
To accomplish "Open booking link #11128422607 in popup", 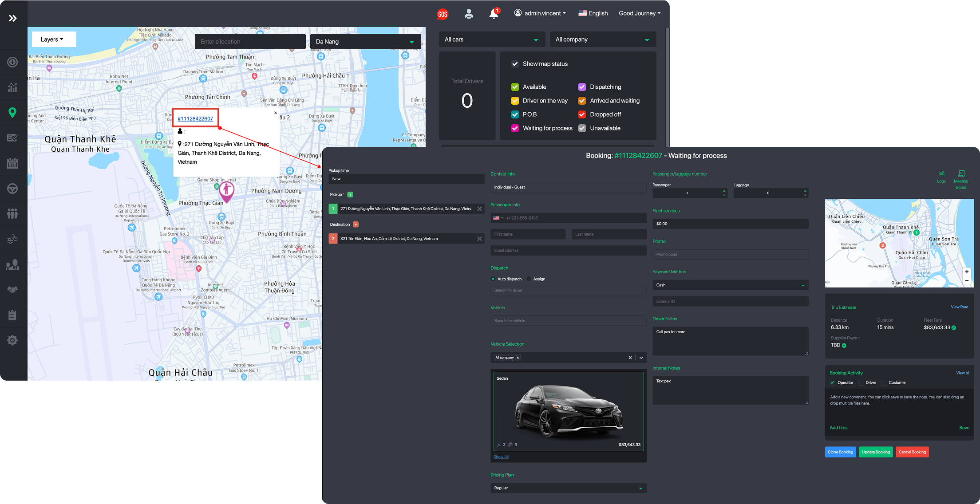I will tap(195, 118).
